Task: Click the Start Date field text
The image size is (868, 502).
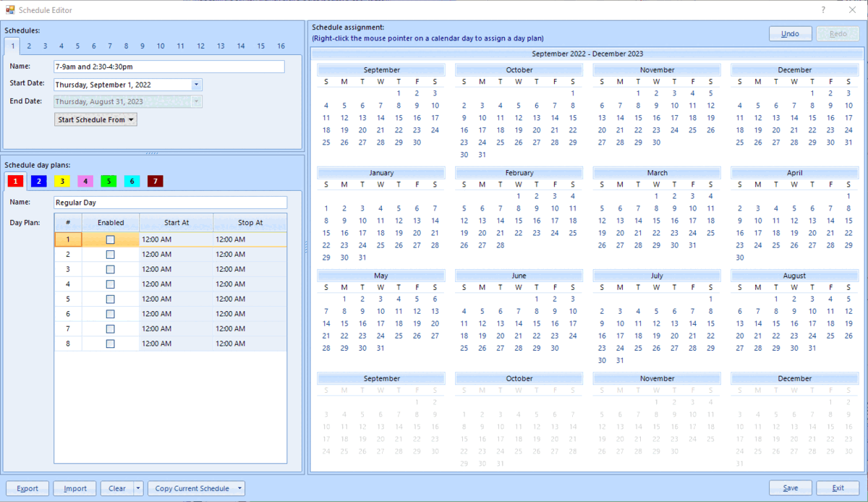Action: coord(103,85)
